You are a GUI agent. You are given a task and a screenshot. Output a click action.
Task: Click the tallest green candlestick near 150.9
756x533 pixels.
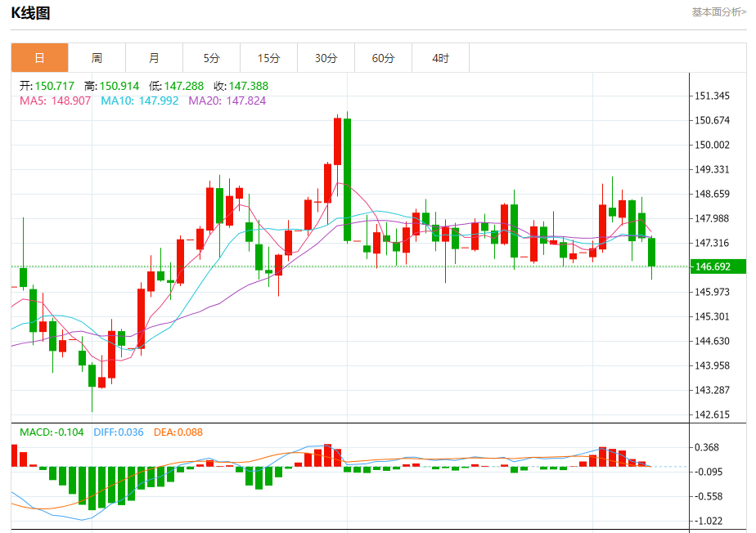(347, 179)
